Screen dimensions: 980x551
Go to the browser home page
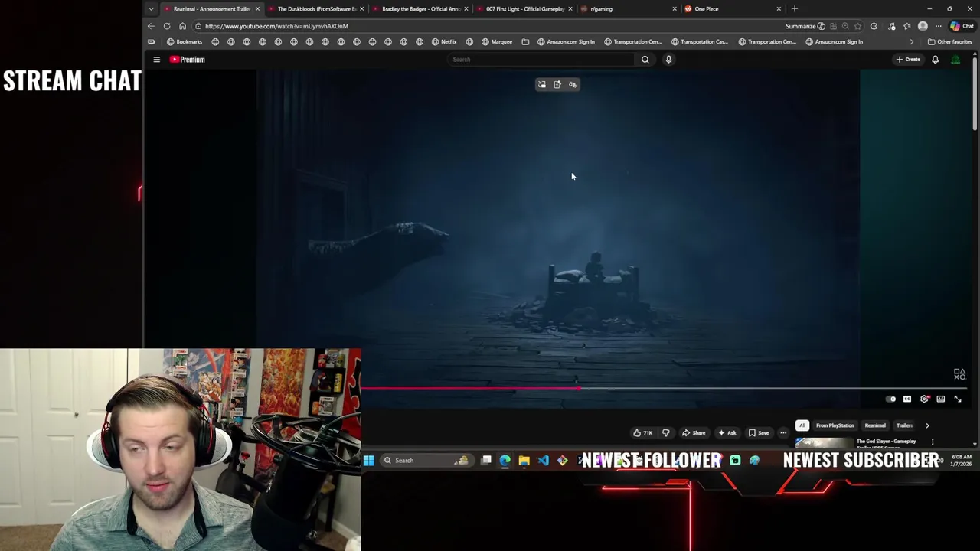click(x=182, y=26)
